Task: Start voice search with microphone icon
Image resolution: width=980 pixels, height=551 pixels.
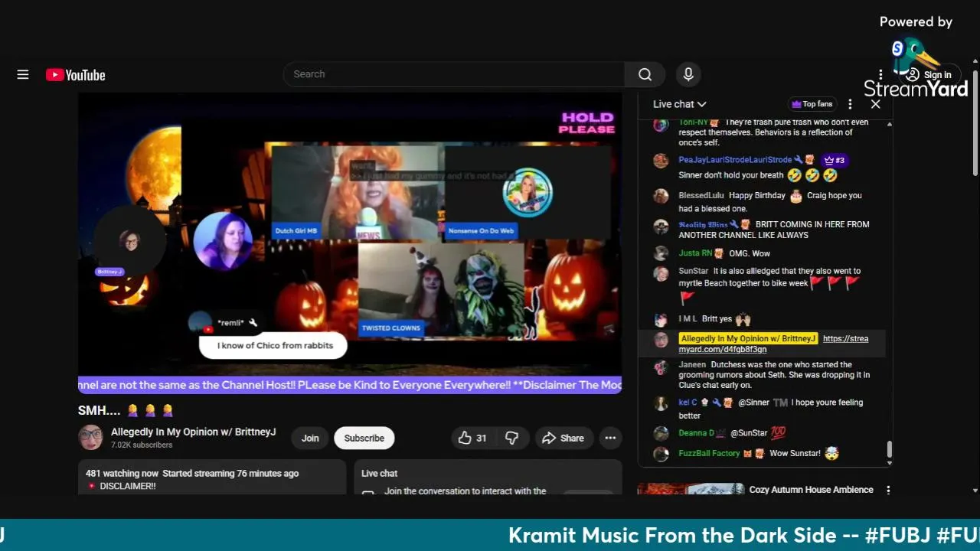Action: [688, 74]
